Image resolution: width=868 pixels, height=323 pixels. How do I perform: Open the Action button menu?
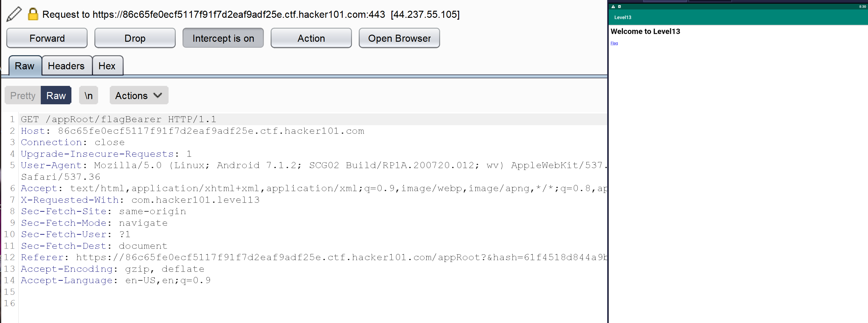click(311, 38)
